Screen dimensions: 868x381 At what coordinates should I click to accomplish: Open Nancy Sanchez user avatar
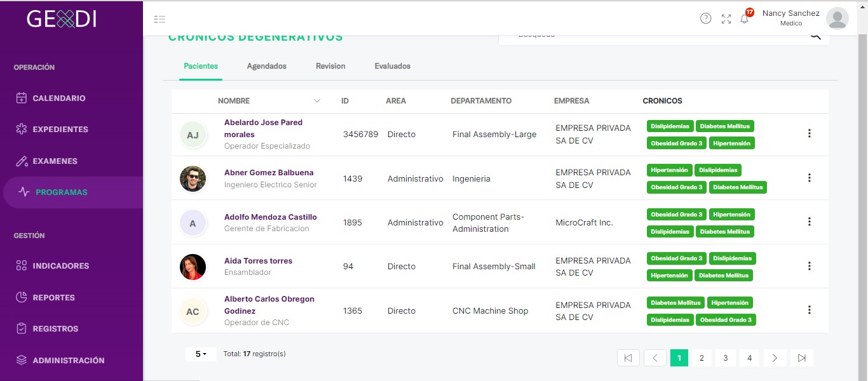click(x=837, y=18)
